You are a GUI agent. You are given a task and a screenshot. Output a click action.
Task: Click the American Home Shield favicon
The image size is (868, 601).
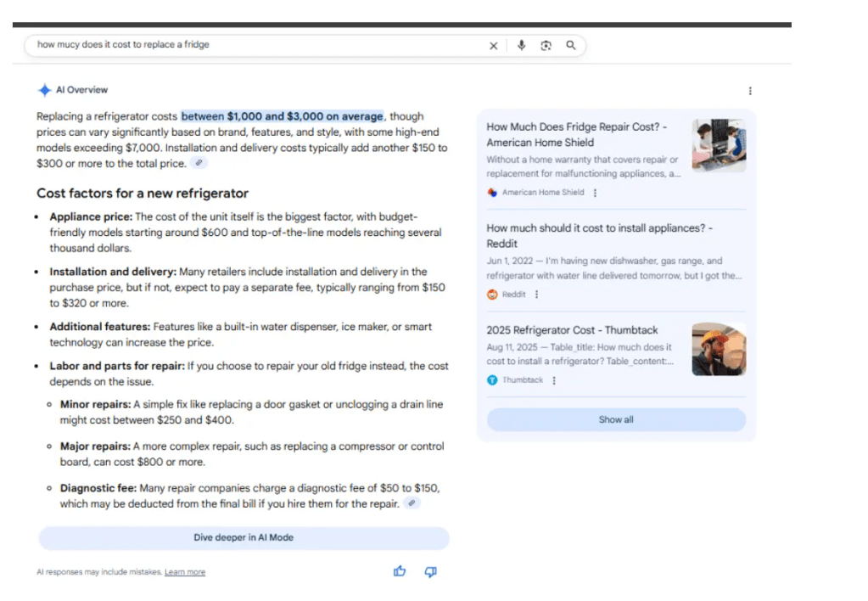(x=493, y=193)
